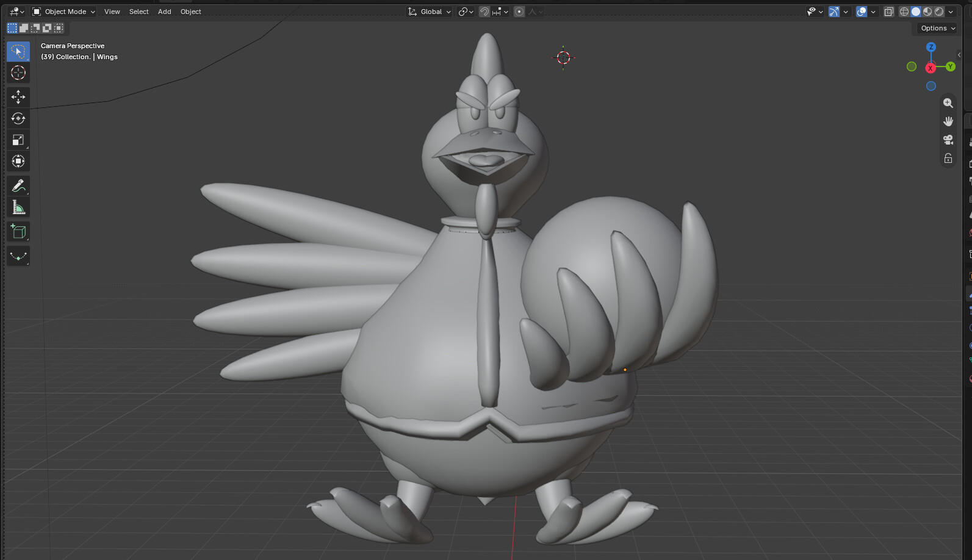Activate the Annotate pencil tool
This screenshot has width=972, height=560.
click(x=18, y=185)
